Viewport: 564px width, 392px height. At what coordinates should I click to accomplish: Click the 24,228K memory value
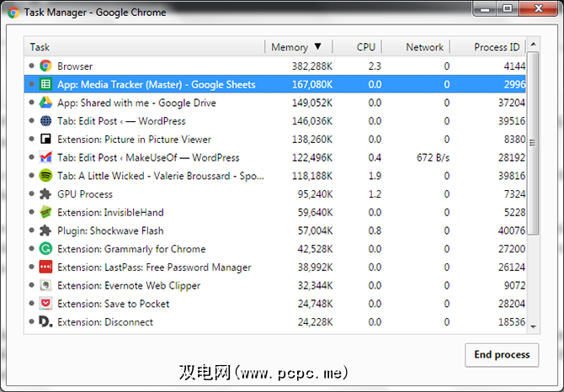tap(315, 322)
